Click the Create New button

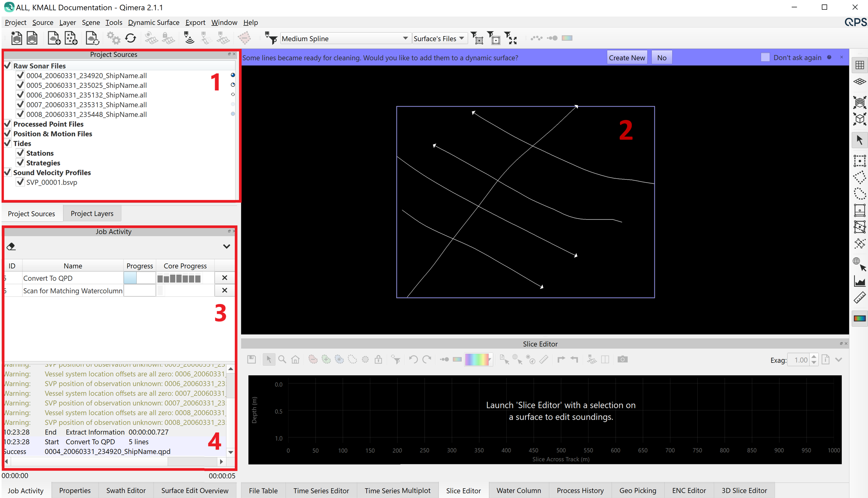tap(627, 58)
